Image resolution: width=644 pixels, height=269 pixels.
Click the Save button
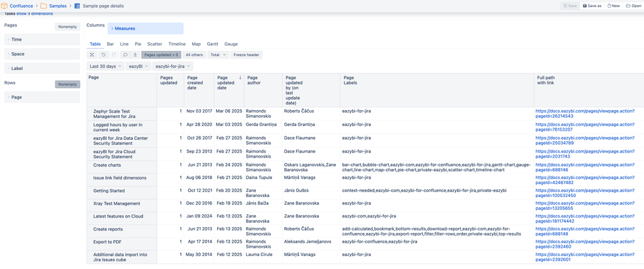click(570, 6)
